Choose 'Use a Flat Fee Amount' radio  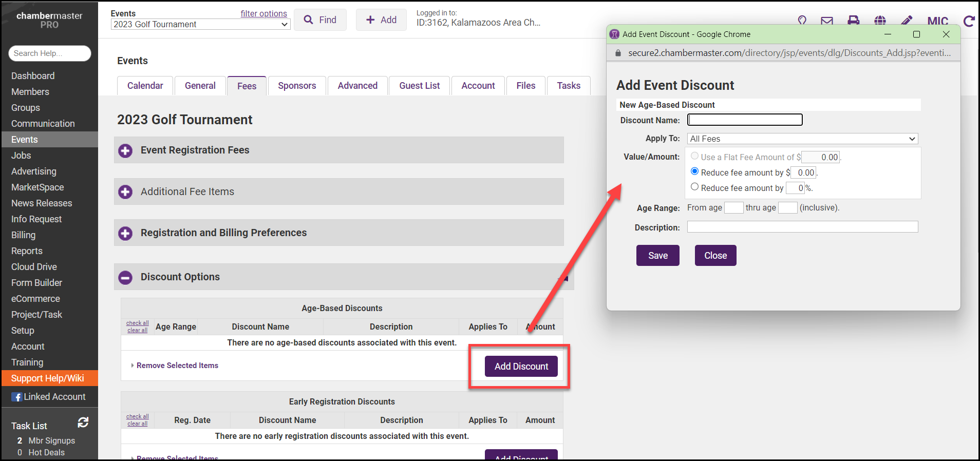point(694,156)
